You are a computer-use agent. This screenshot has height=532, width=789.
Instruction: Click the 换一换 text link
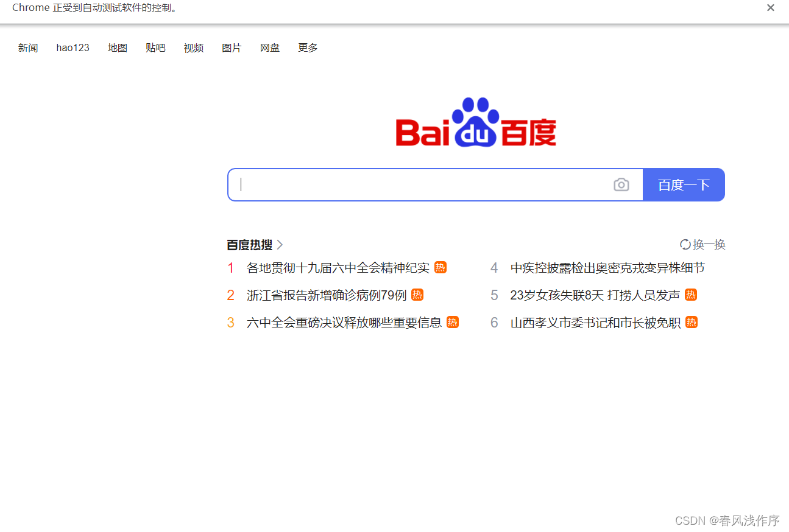(x=709, y=245)
